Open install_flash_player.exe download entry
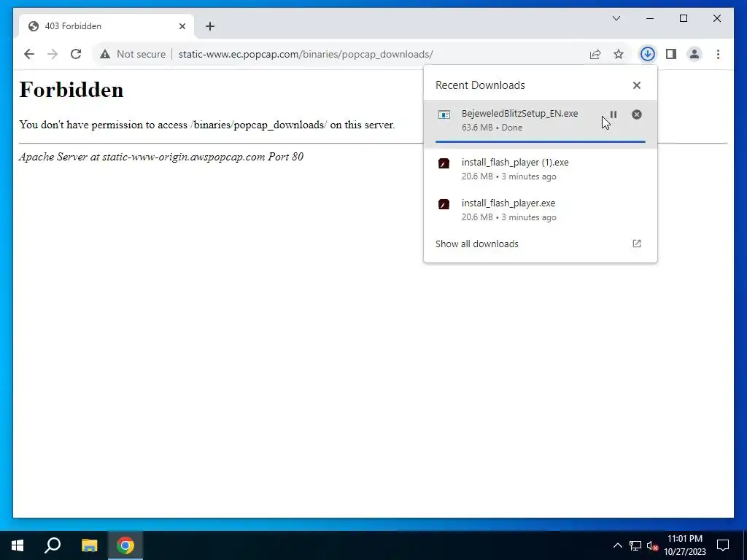 [x=541, y=210]
